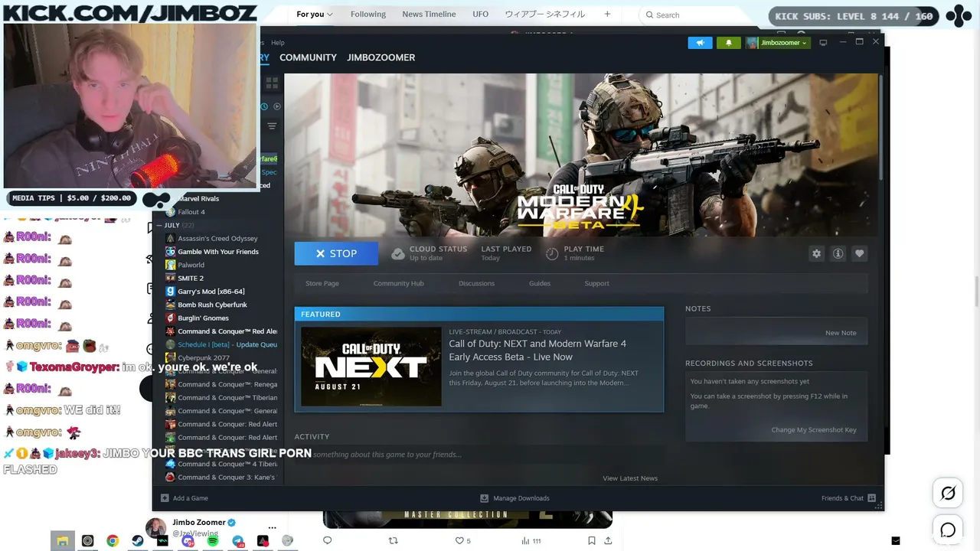The image size is (980, 551).
Task: Open Jimbozoomer account dropdown
Action: pos(777,43)
